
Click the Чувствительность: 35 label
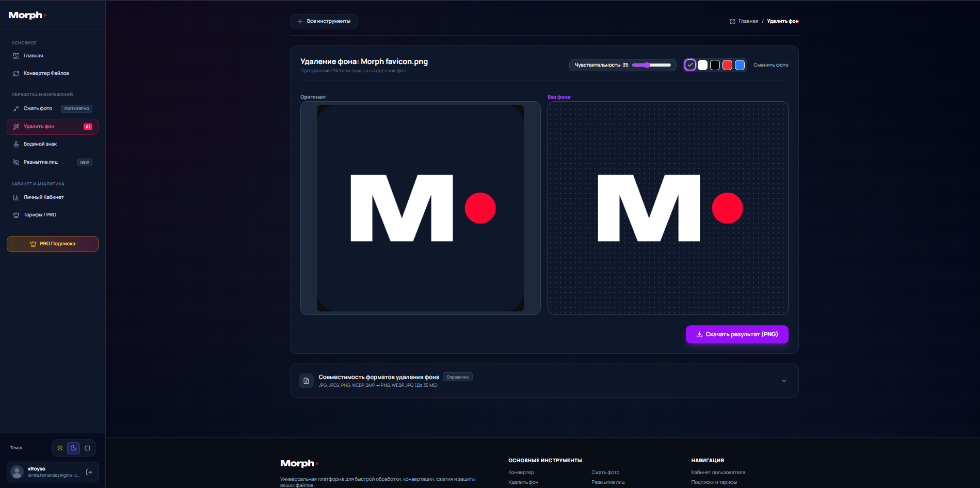(602, 65)
